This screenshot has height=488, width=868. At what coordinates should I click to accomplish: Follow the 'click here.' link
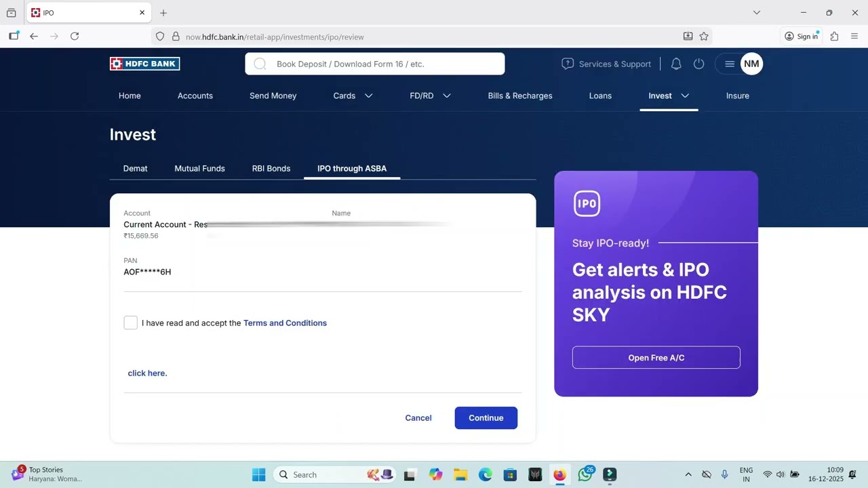pyautogui.click(x=147, y=373)
